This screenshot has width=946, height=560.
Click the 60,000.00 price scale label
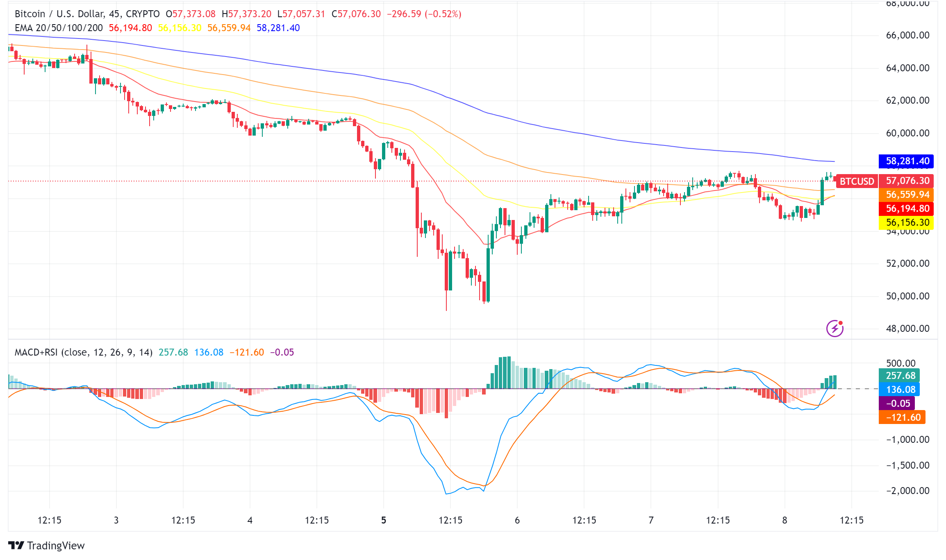pyautogui.click(x=907, y=133)
